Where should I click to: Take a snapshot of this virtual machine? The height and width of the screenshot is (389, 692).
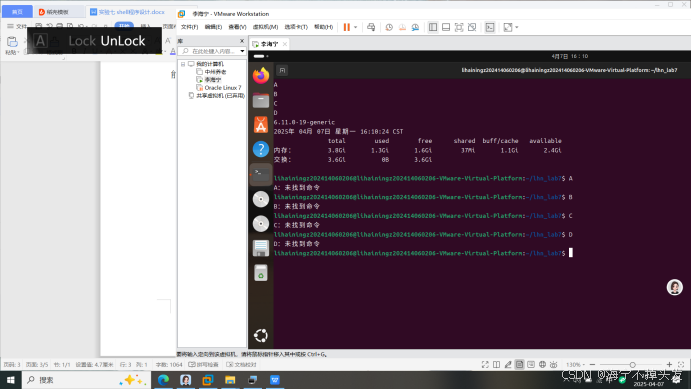click(389, 27)
